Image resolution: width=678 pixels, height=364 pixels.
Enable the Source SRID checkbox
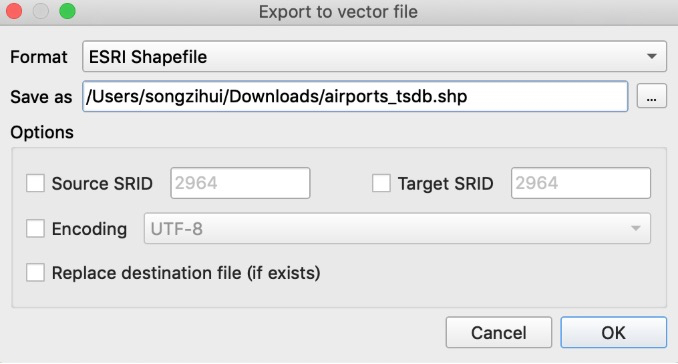click(x=35, y=183)
